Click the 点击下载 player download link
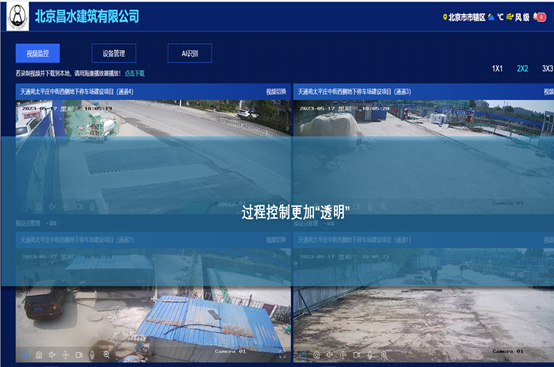The image size is (554, 367). tap(135, 73)
